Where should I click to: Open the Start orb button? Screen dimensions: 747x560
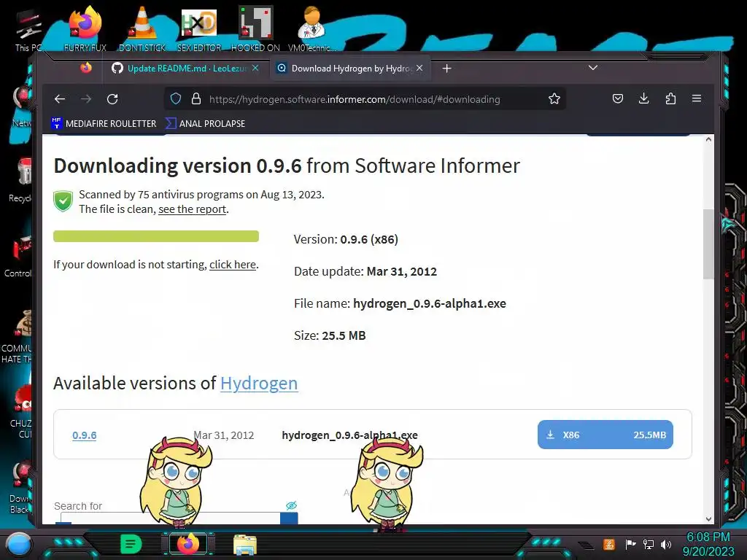(x=18, y=544)
